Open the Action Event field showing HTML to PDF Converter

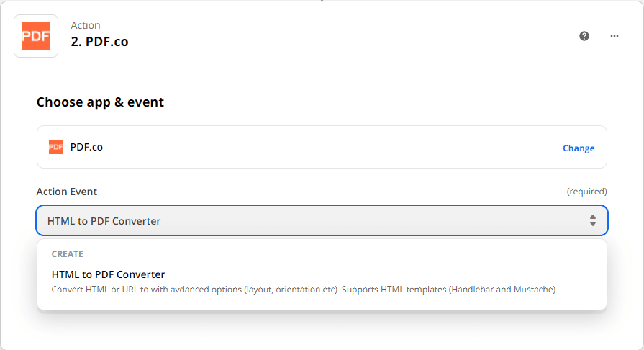click(x=317, y=221)
